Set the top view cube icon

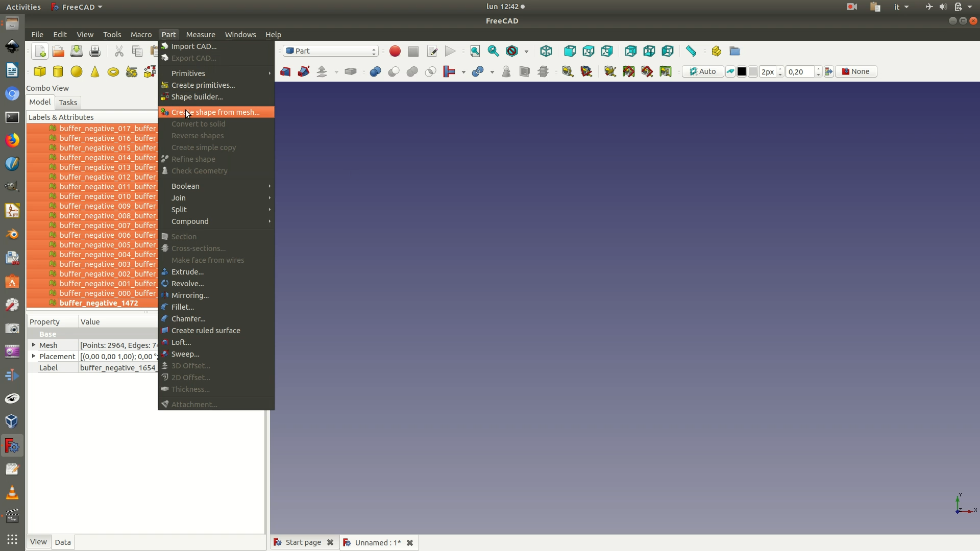coord(589,51)
